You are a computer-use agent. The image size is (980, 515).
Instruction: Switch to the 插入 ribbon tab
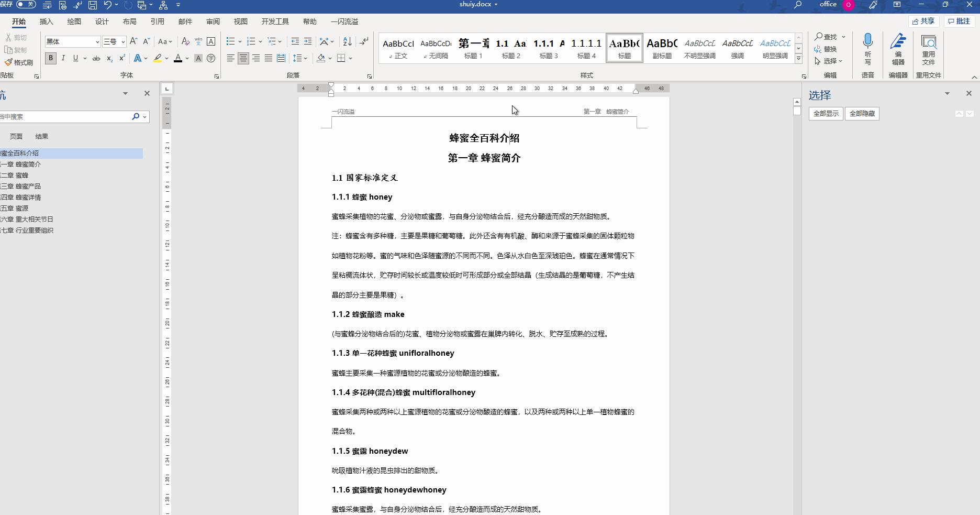click(46, 21)
